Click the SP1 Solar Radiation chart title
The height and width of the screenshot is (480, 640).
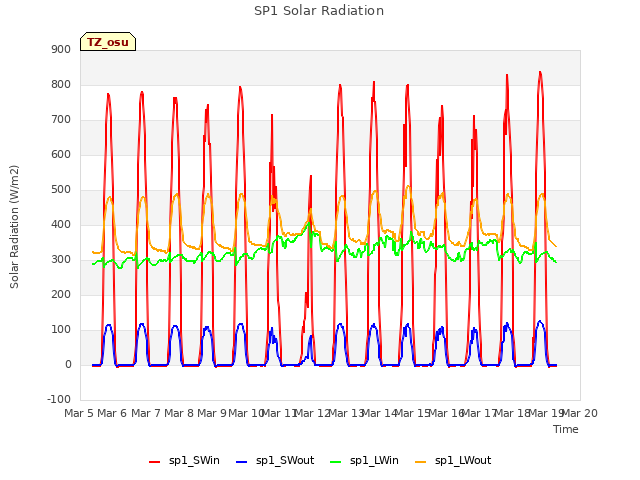tap(319, 11)
